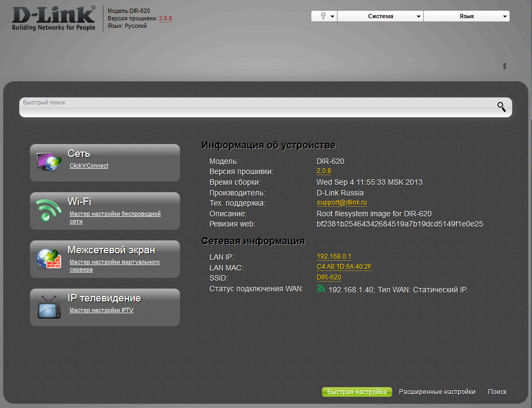
Task: Click the build time Wed Sep 4 value
Action: point(370,182)
